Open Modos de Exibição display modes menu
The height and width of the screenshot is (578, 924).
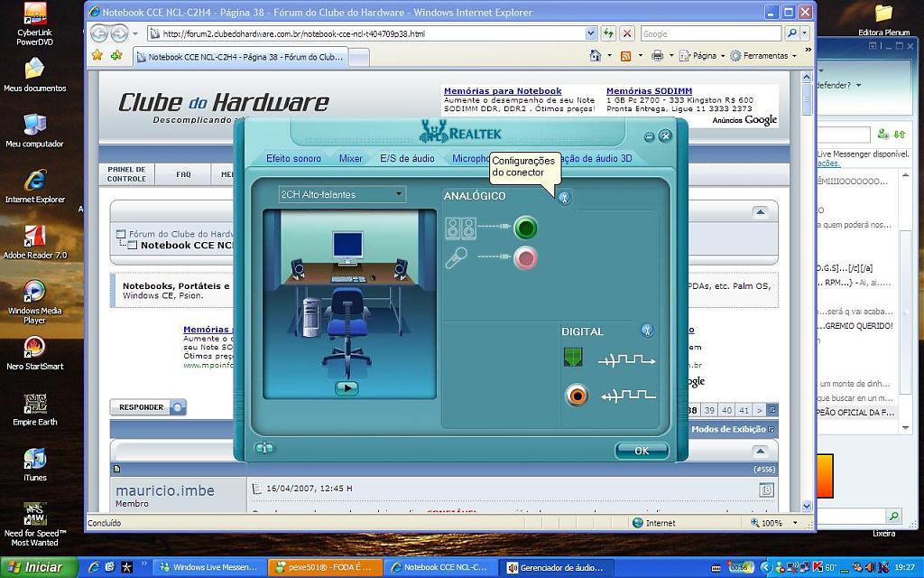733,429
